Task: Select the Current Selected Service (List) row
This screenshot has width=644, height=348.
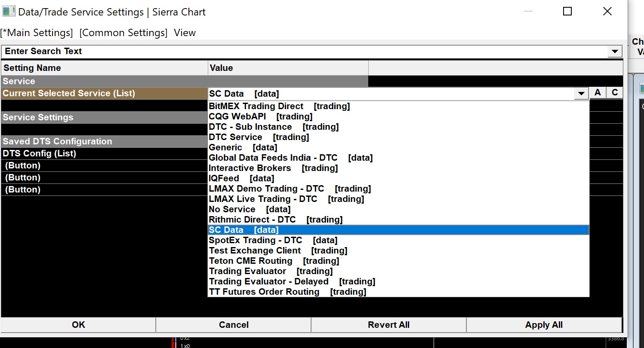Action: 105,93
